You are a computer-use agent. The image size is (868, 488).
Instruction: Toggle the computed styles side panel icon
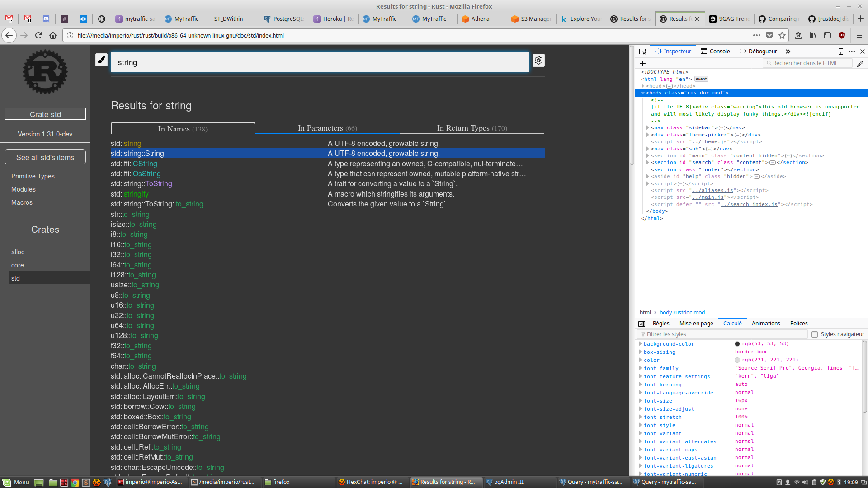point(642,324)
